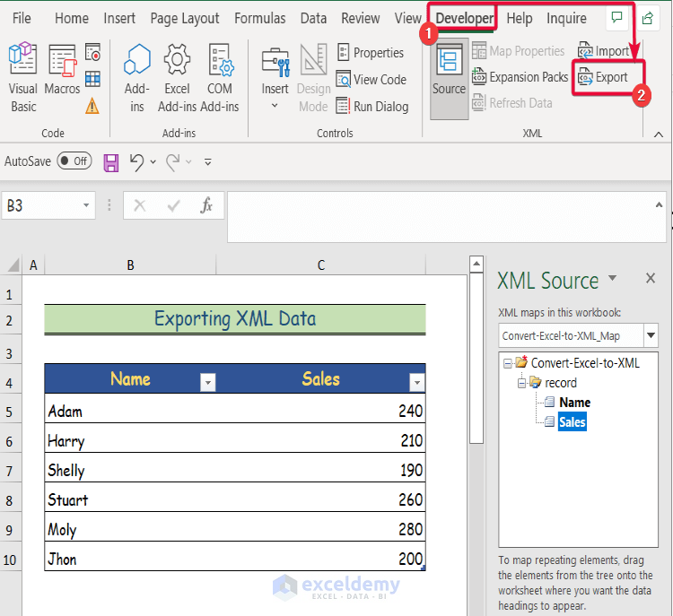Click Export XML button
Image resolution: width=673 pixels, height=616 pixels.
point(603,77)
